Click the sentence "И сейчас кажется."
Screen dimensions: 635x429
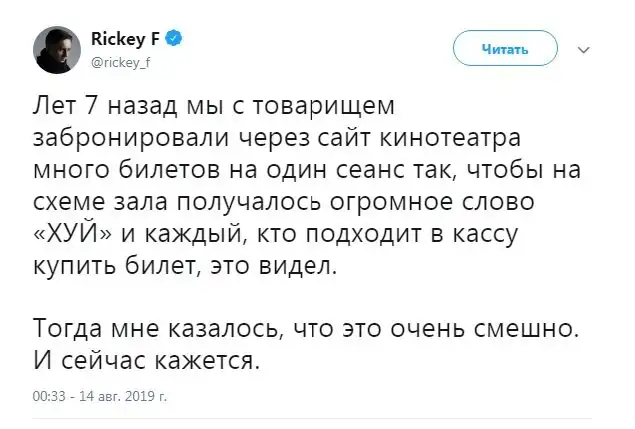tap(151, 357)
